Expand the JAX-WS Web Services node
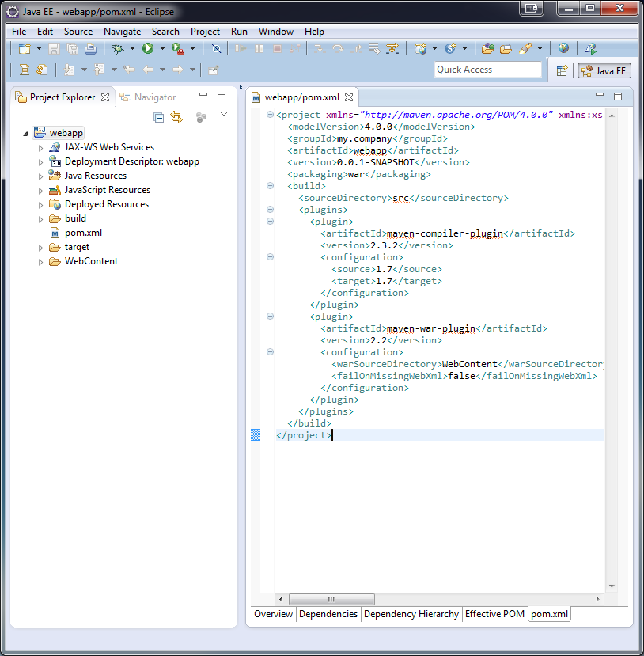Screen dimensions: 644x656 pos(40,148)
